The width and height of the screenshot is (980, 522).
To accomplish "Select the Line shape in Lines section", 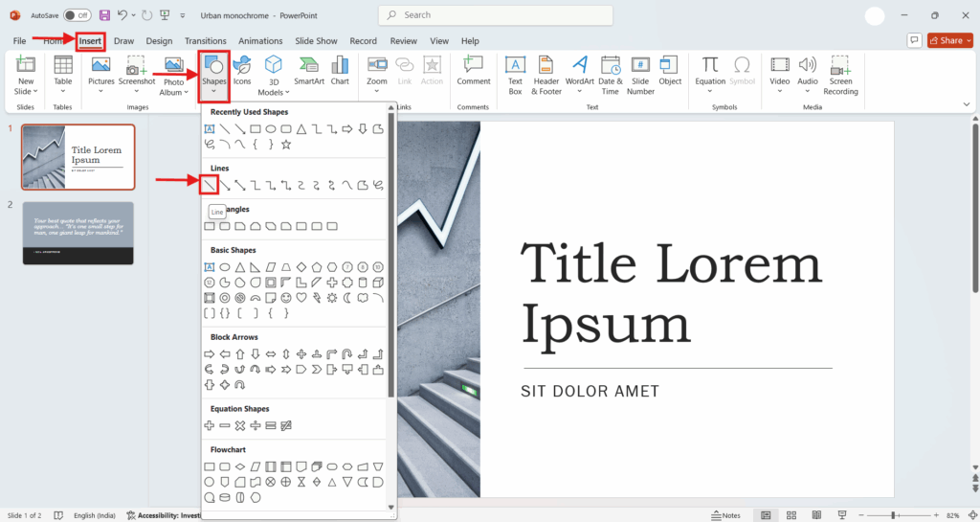I will 210,184.
